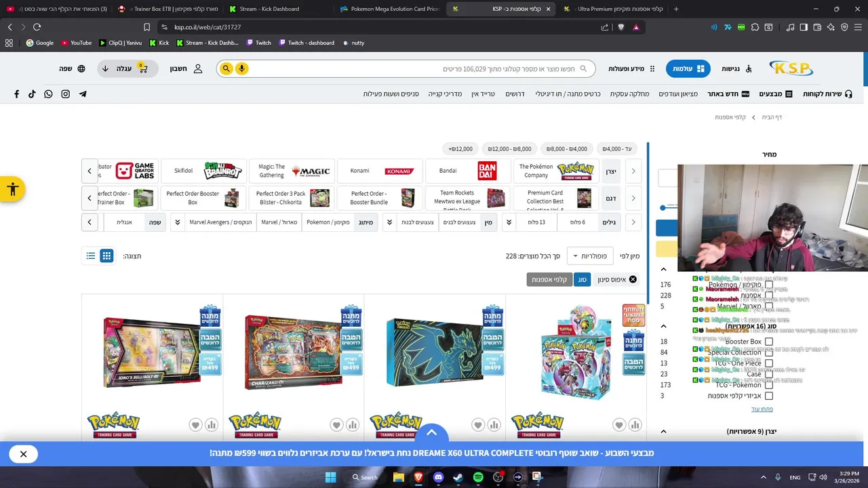Switch to Pokemon Mega Evolution Card Prices tab
The width and height of the screenshot is (868, 488).
389,9
